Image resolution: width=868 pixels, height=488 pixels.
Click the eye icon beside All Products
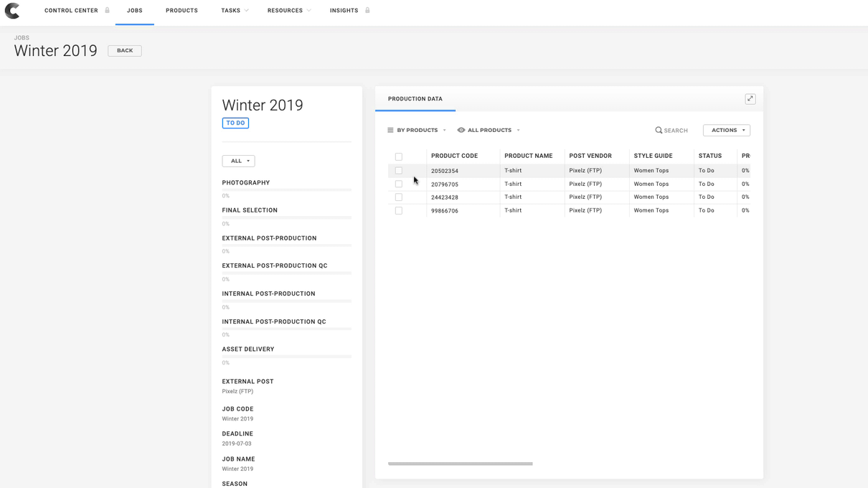[461, 130]
